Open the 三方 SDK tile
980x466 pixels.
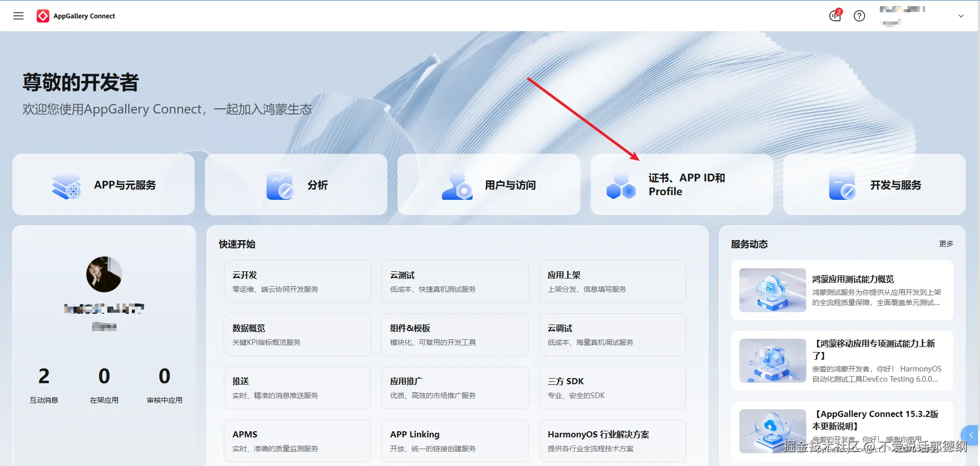(613, 388)
